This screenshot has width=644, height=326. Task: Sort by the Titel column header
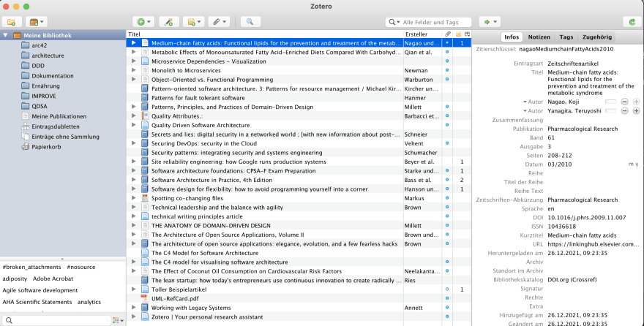pyautogui.click(x=265, y=34)
